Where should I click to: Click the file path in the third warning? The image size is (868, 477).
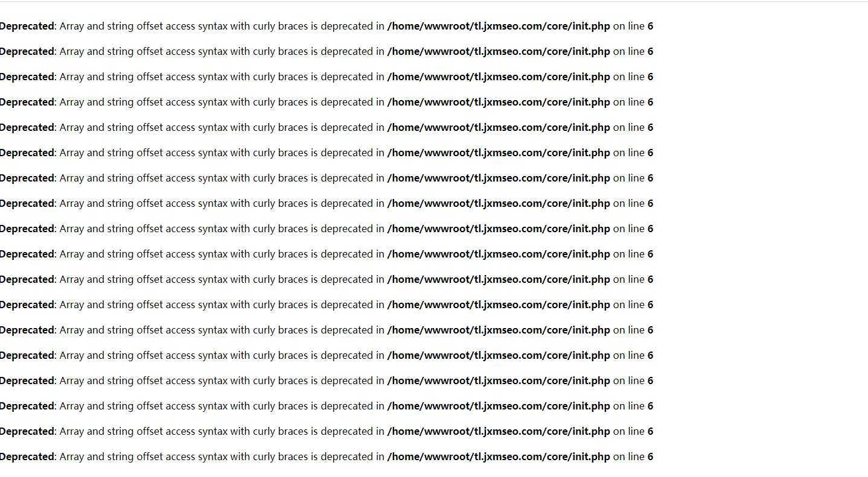499,77
